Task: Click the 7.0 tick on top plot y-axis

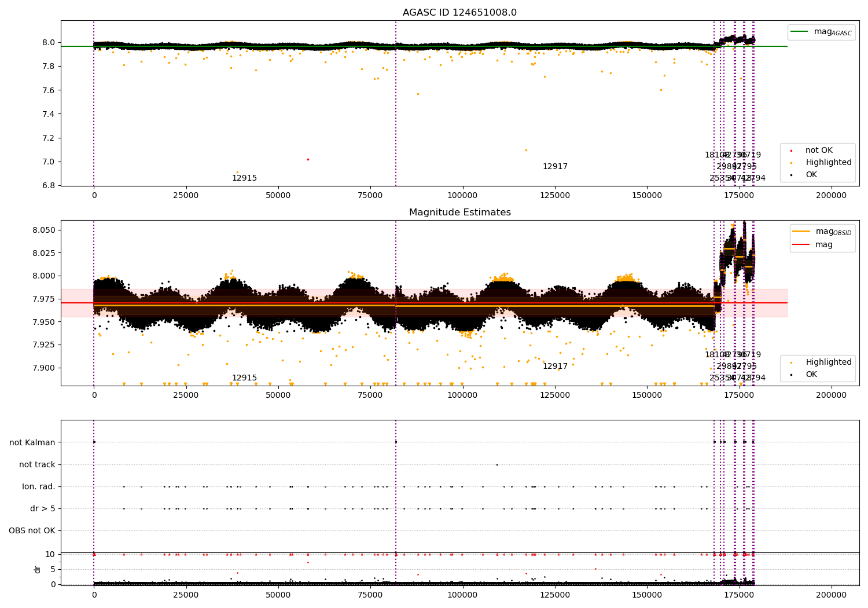Action: [x=49, y=162]
